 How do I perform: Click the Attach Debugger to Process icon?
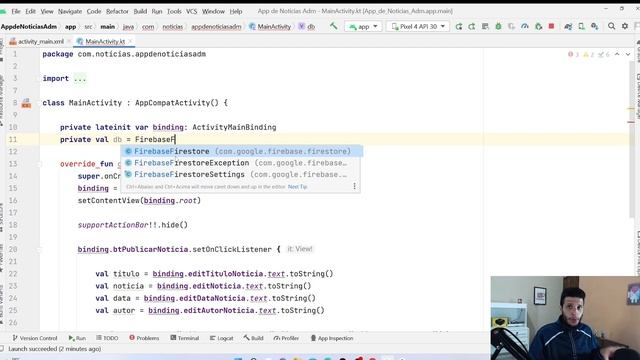pos(538,27)
